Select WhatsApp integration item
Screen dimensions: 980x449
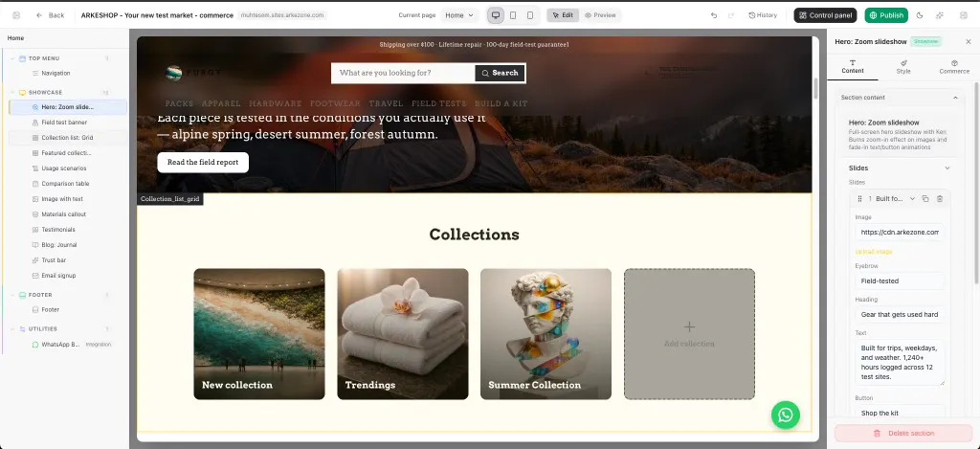point(68,345)
